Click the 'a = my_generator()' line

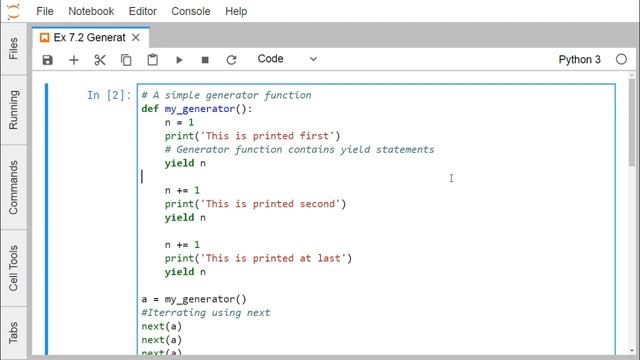point(194,299)
